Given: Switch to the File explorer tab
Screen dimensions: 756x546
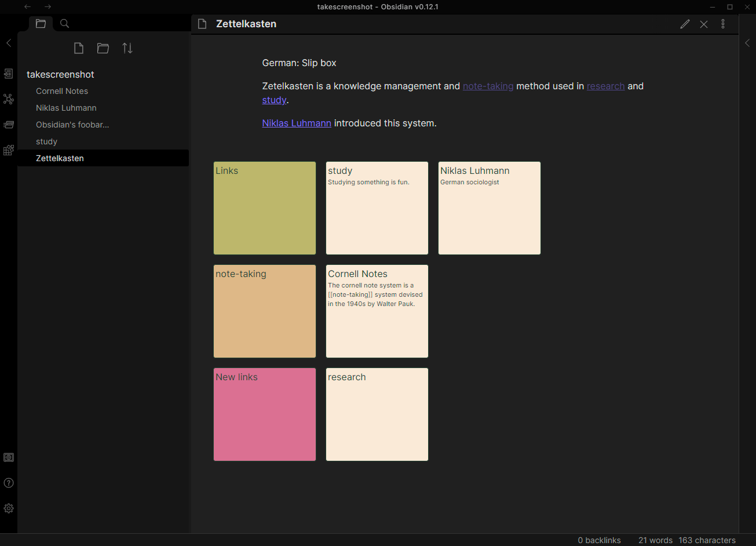Looking at the screenshot, I should click(x=41, y=24).
